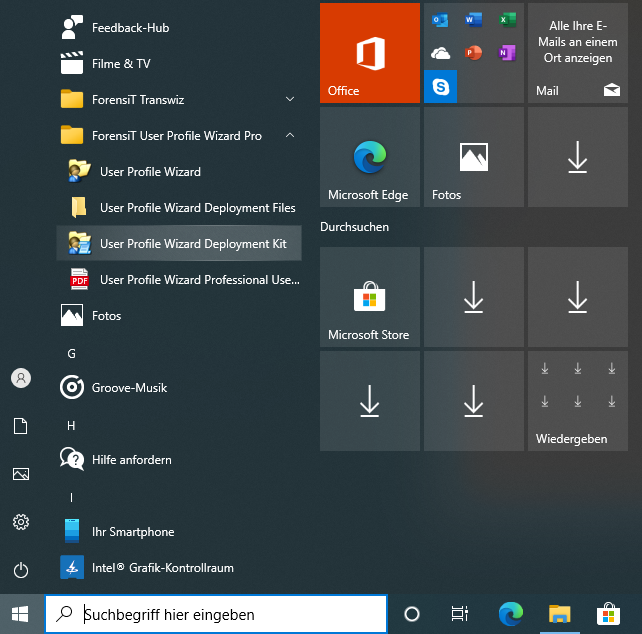This screenshot has width=642, height=634.
Task: Open Cortana from the taskbar
Action: pos(411,614)
